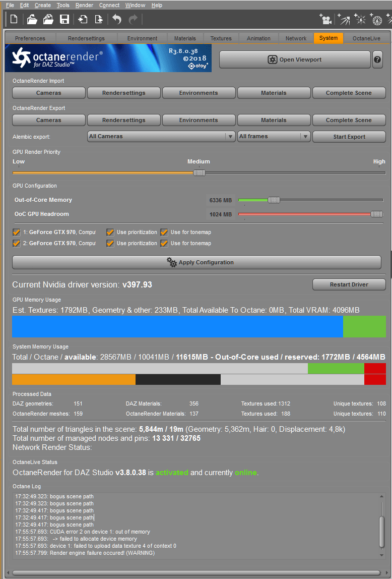This screenshot has height=579, width=392.
Task: Open the All frames dropdown
Action: coord(274,136)
